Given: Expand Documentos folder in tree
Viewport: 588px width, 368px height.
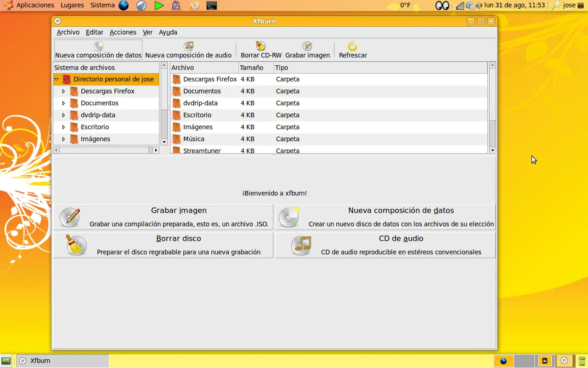Looking at the screenshot, I should pos(63,103).
